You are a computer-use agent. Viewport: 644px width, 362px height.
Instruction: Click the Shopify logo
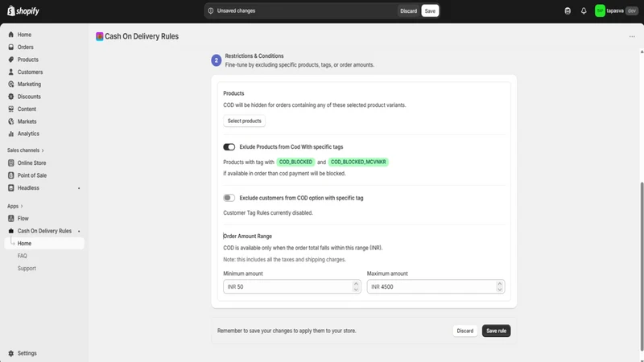click(23, 10)
